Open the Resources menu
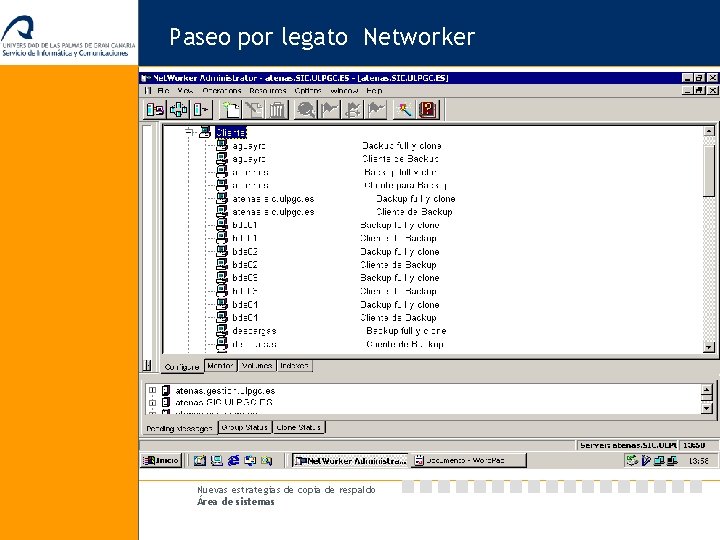 click(x=268, y=90)
